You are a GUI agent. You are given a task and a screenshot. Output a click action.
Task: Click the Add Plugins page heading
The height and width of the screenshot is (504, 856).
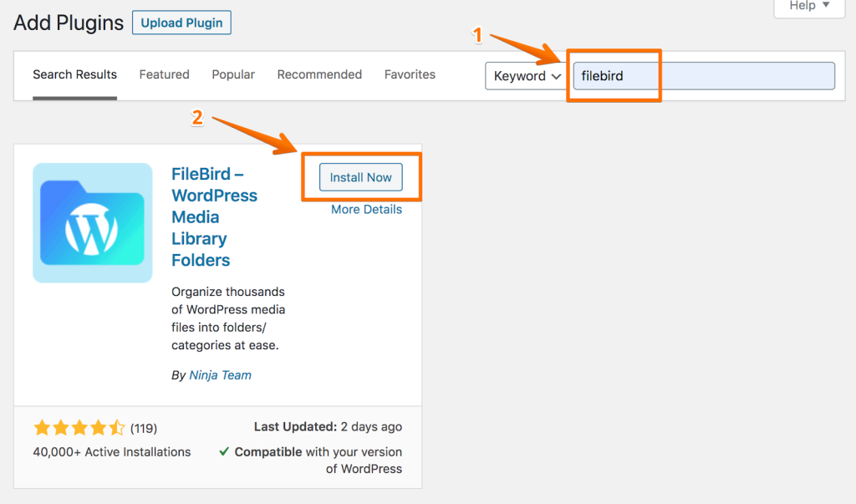pyautogui.click(x=69, y=23)
